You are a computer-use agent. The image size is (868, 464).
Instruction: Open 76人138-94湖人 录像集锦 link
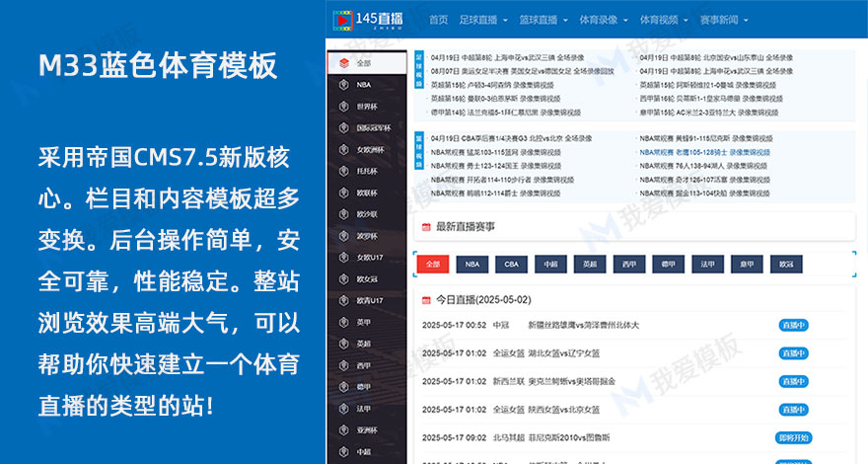(703, 166)
